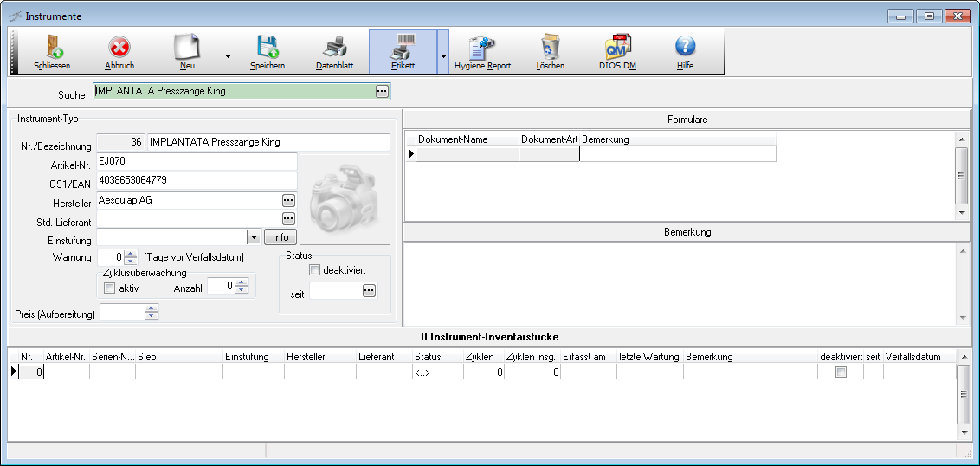Decrease the Anzahl cycle count
Viewport: 980px width, 466px height.
[242, 290]
